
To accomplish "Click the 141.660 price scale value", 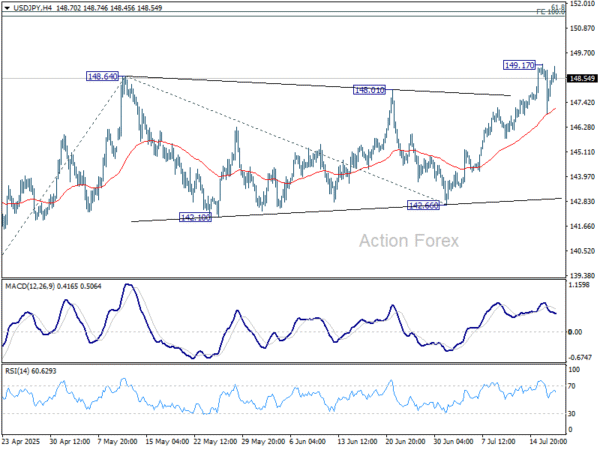I will [582, 226].
